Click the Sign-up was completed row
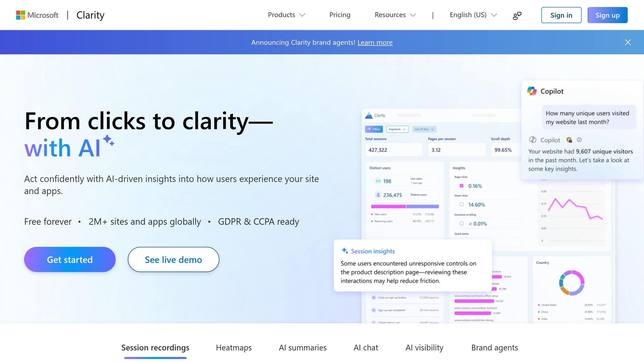 point(405,310)
